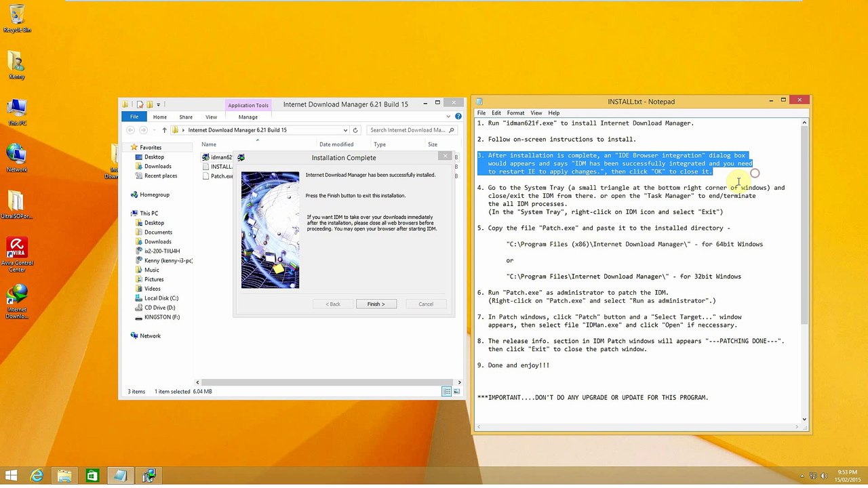Expand the address bar history dropdown
Viewport: 868px width, 488px height.
pos(345,130)
